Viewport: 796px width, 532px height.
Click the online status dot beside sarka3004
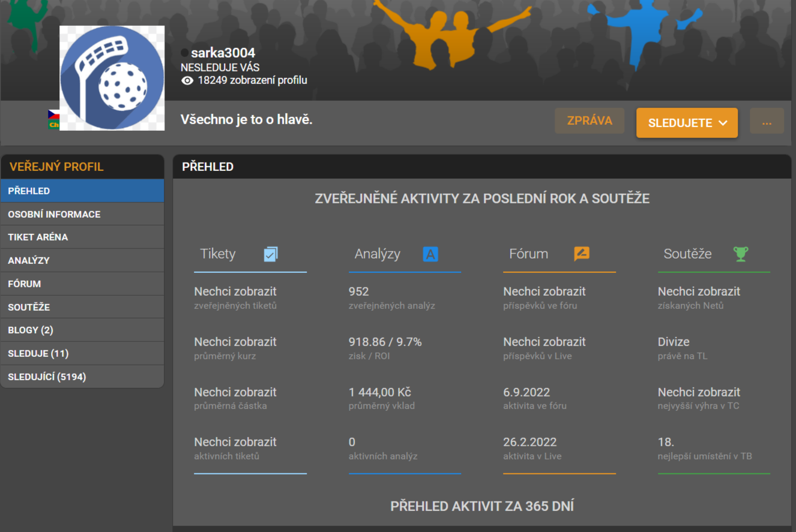click(x=185, y=53)
